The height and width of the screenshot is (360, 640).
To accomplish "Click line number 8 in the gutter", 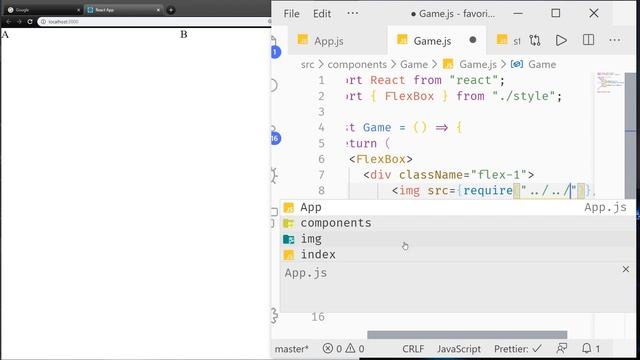I will [322, 191].
